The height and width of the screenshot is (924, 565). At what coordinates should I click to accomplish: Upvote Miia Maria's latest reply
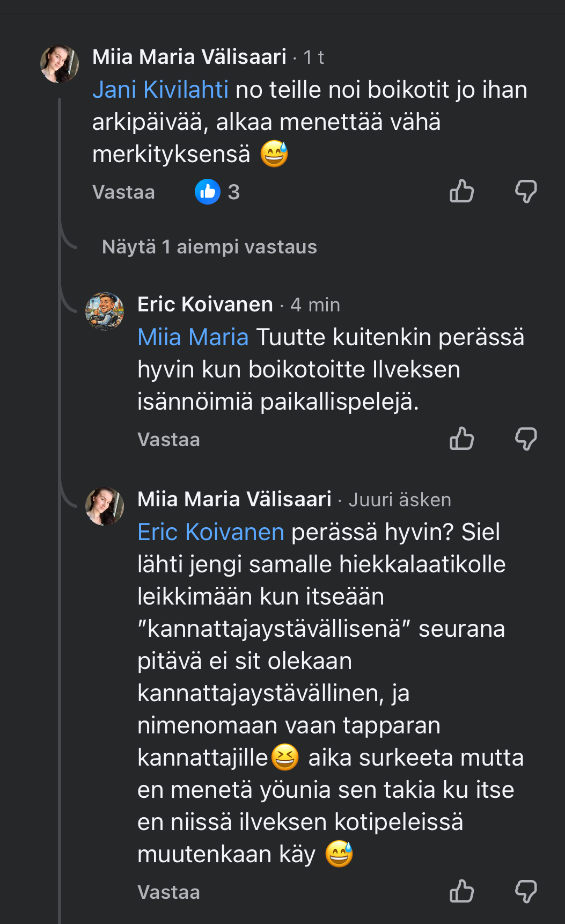[x=461, y=891]
